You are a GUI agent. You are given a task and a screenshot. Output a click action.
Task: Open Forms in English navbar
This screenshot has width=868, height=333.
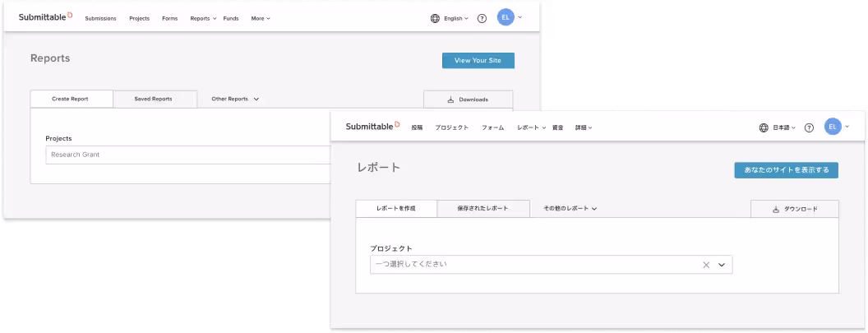pos(170,18)
